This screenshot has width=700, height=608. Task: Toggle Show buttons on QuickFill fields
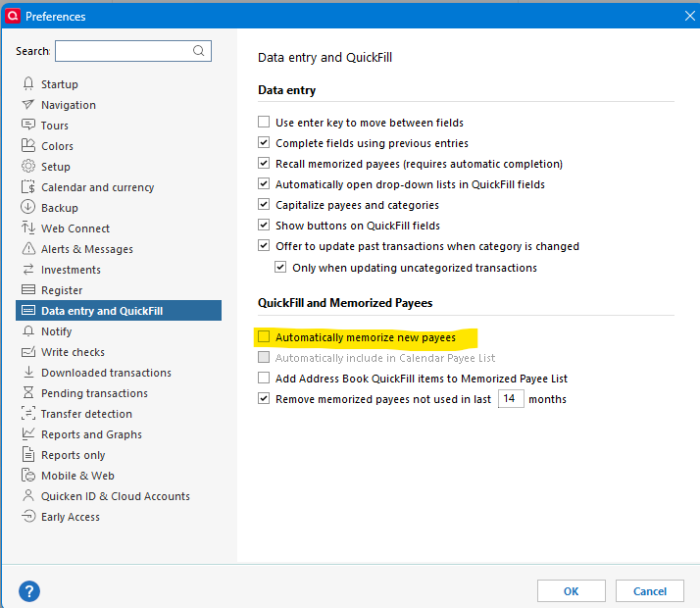[x=264, y=225]
